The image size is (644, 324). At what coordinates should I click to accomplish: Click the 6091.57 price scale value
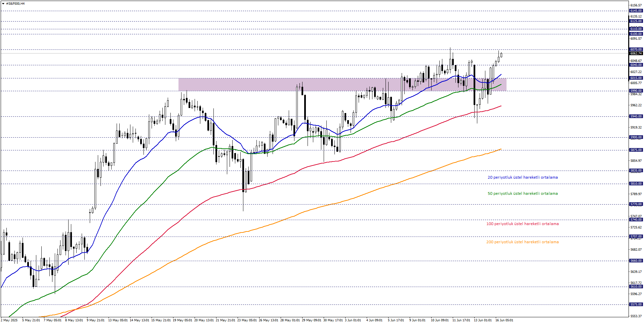(636, 39)
